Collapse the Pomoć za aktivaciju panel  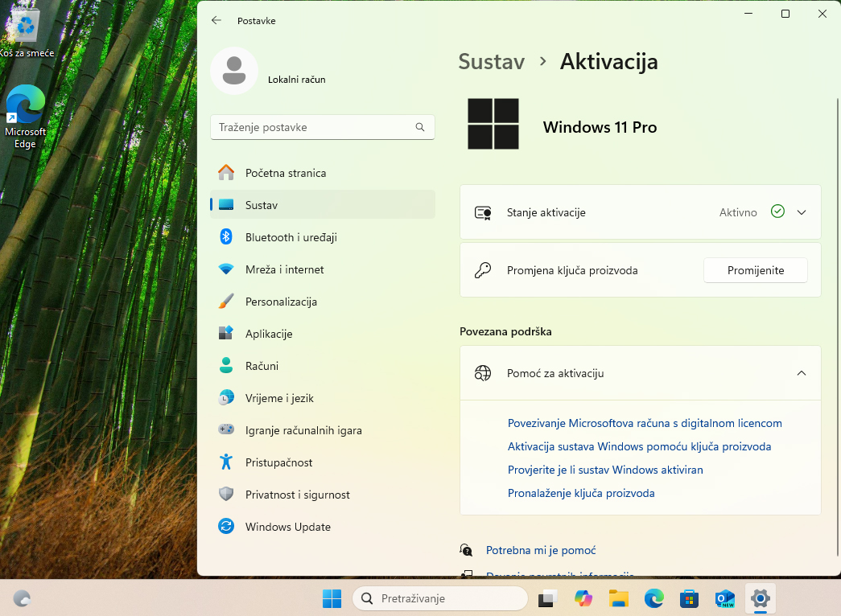[x=801, y=373]
